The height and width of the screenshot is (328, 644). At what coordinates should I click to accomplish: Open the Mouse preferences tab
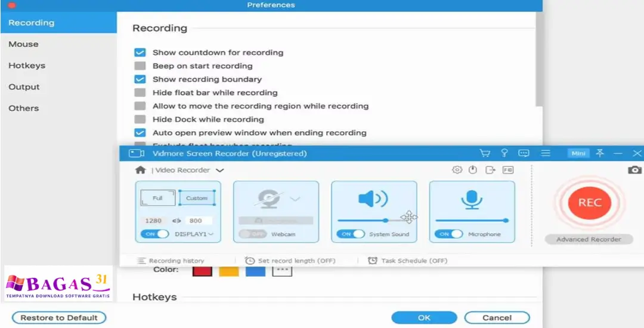coord(58,44)
